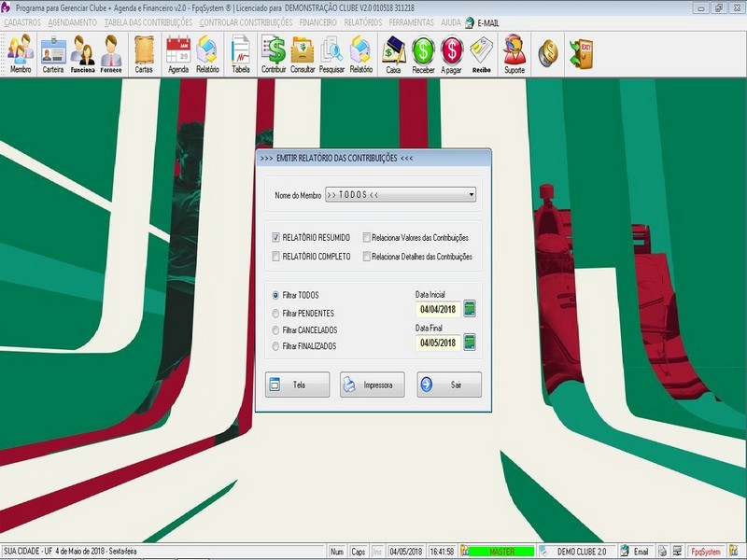
Task: Click the A pagar red dollar icon
Action: point(452,54)
